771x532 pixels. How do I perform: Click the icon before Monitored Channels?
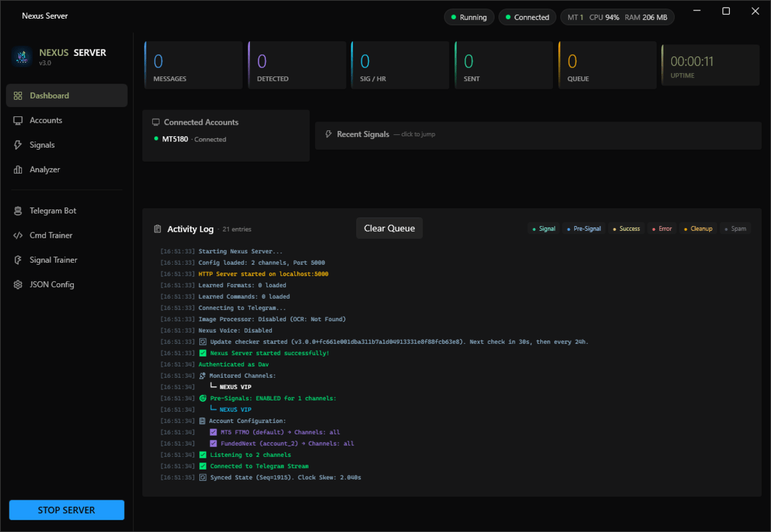click(x=202, y=376)
